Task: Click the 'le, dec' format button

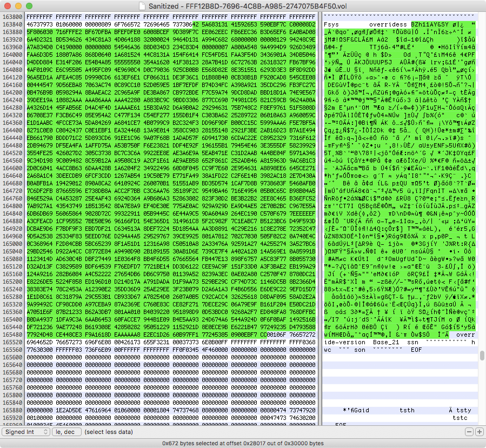Action: point(66,432)
